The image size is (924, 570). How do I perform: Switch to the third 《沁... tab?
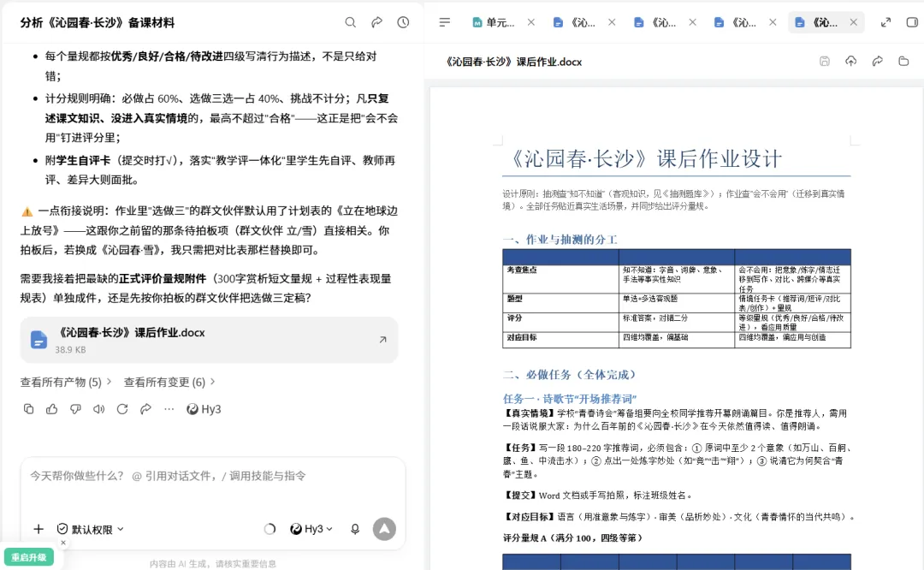point(655,22)
